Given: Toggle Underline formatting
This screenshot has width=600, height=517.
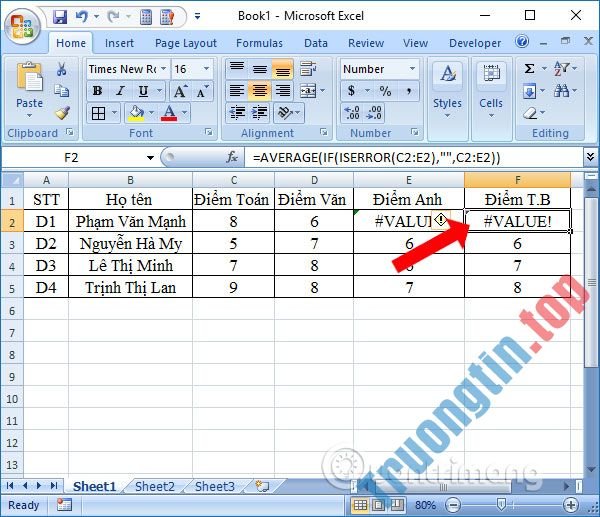Looking at the screenshot, I should pos(143,91).
